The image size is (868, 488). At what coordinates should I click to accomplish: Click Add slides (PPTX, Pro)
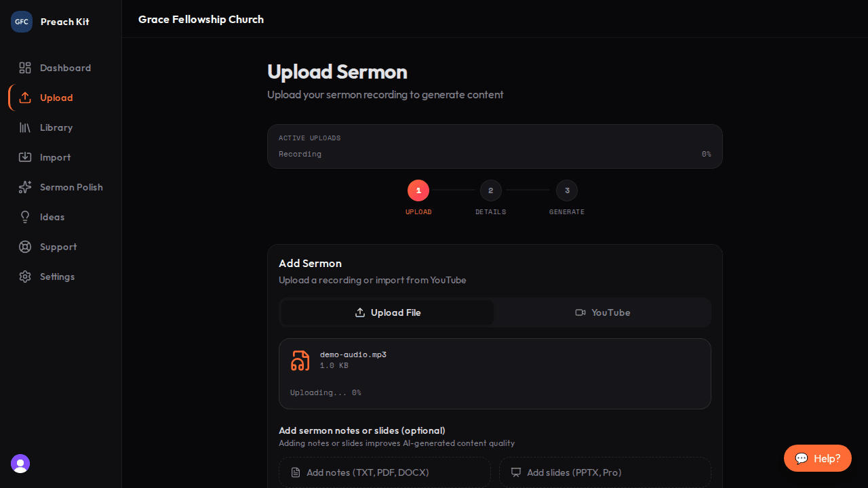coord(604,472)
